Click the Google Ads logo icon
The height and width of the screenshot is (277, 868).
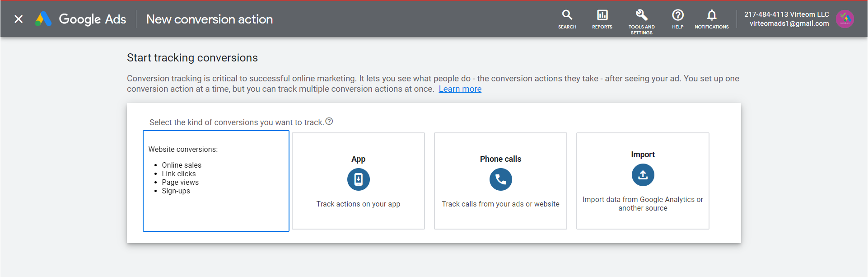pyautogui.click(x=43, y=19)
